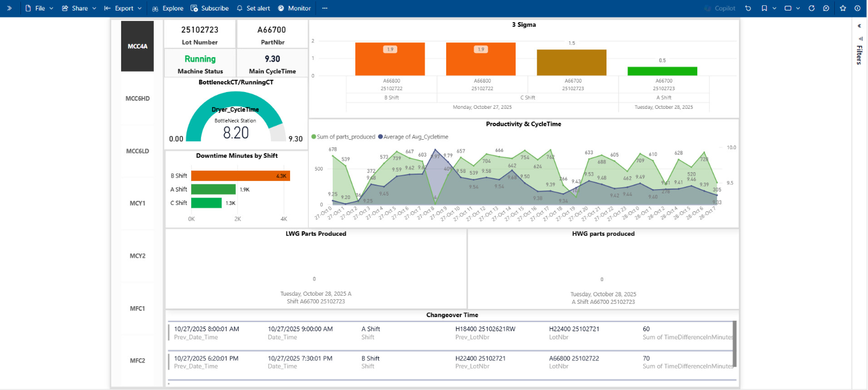Add report to favorites with star icon
Screen dimensions: 868x390
pos(843,8)
